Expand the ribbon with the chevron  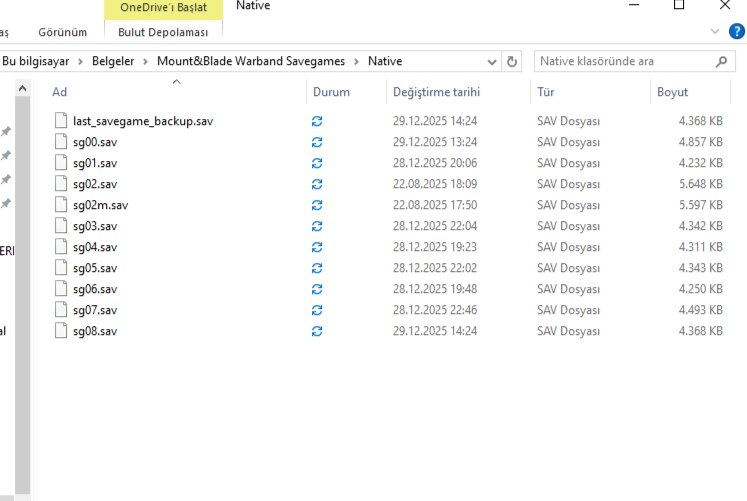tap(715, 31)
